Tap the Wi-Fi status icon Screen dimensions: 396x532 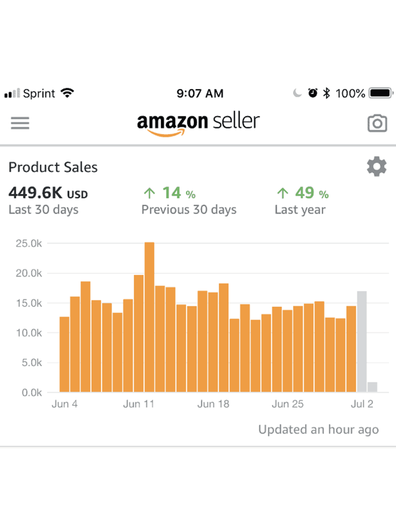coord(67,94)
